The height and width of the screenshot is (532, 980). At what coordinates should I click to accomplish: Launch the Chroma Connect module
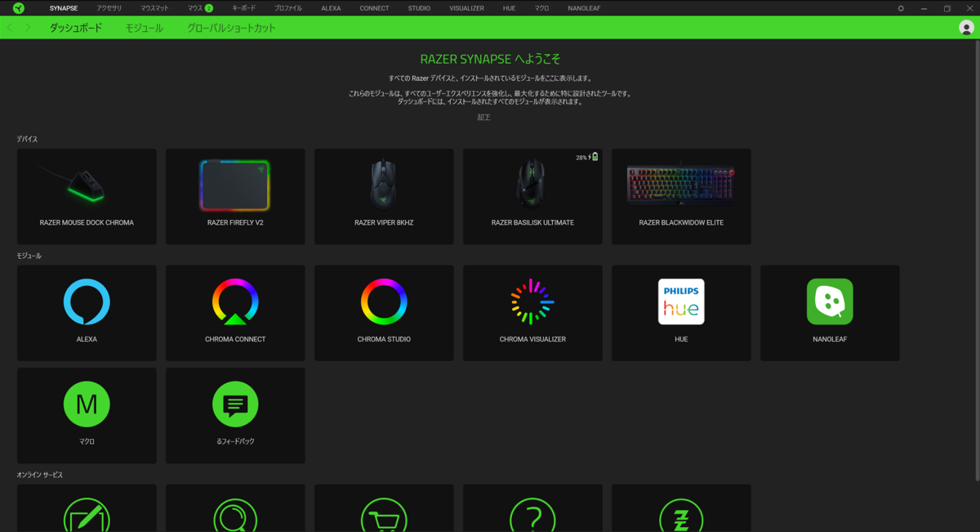(235, 312)
